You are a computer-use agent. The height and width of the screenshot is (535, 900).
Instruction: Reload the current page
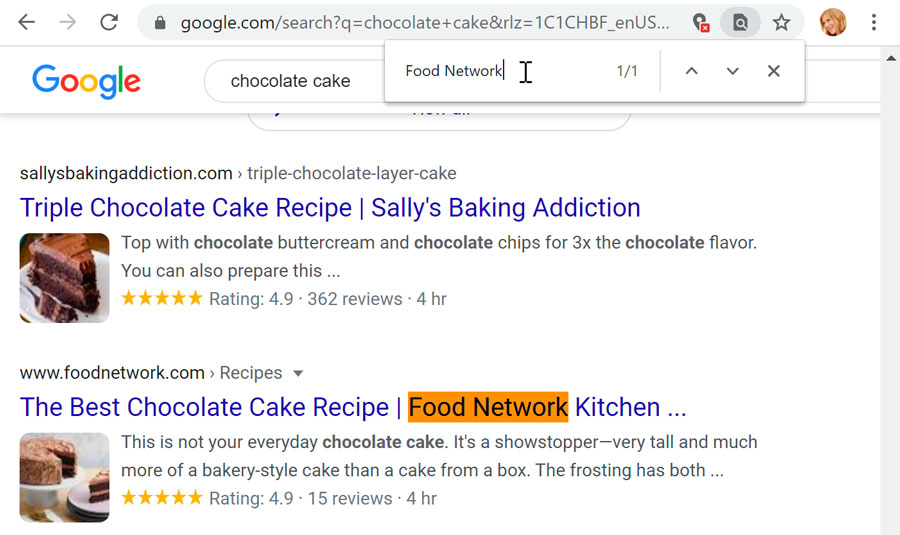109,22
